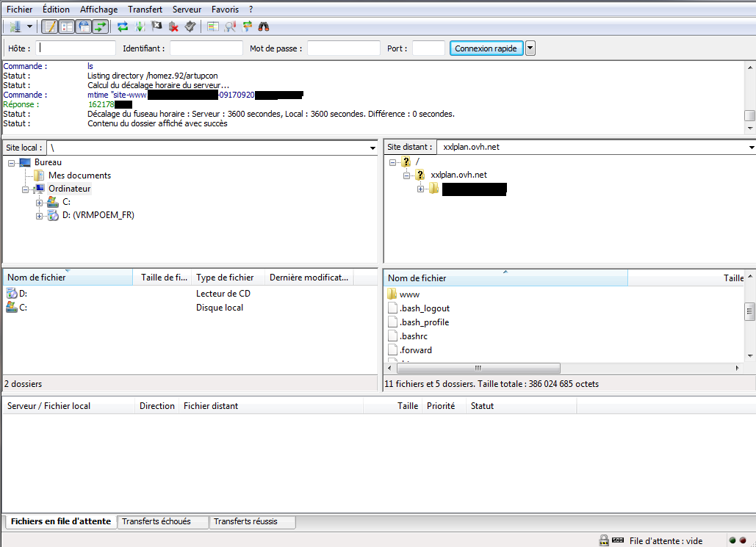The image size is (756, 547).
Task: Switch to Fichiers en file d'attente tab
Action: pyautogui.click(x=61, y=521)
